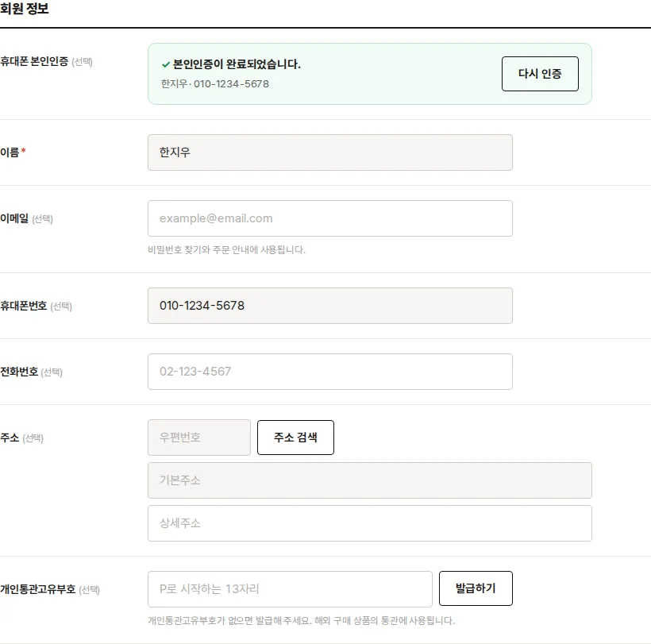Click the 발급하기 button
Viewport: 651px width, 644px height.
click(x=476, y=588)
